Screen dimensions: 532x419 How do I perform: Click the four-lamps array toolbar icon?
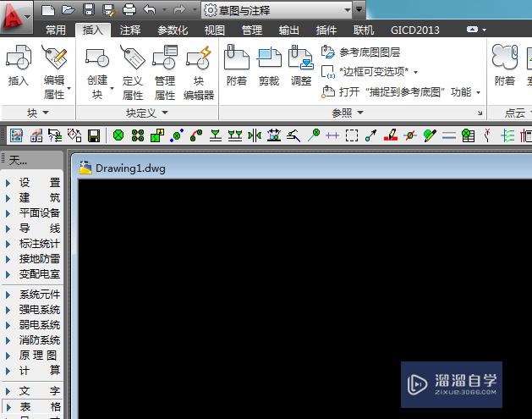coord(138,135)
